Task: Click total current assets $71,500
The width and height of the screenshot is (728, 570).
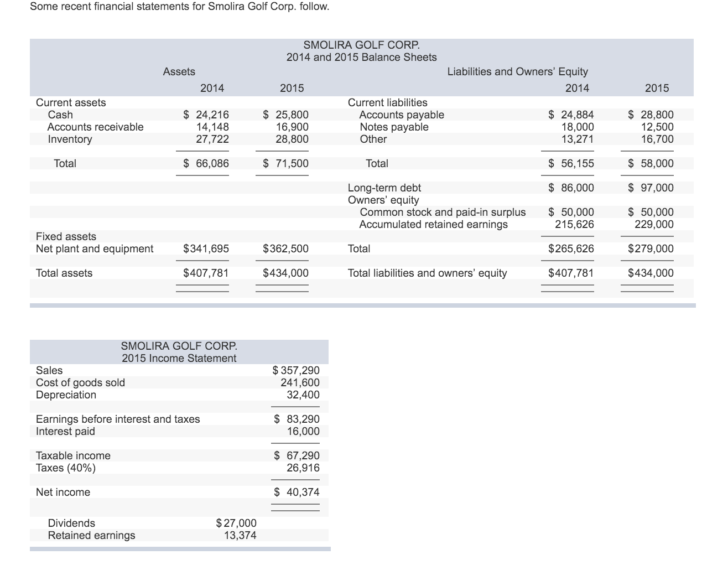Action: [285, 163]
